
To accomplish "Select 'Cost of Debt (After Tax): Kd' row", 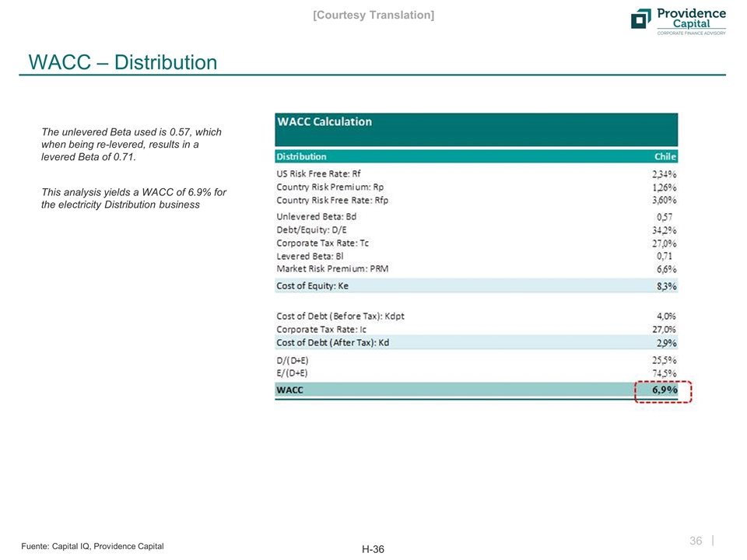I will tap(333, 343).
